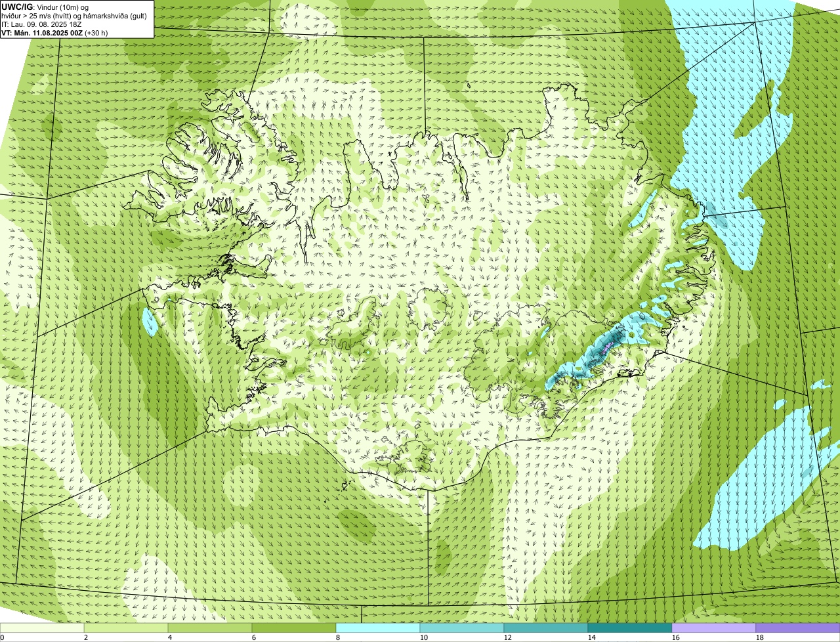Click the 10–12 m/s turquoise legend swatch
Image resolution: width=840 pixels, height=642 pixels.
point(462,628)
